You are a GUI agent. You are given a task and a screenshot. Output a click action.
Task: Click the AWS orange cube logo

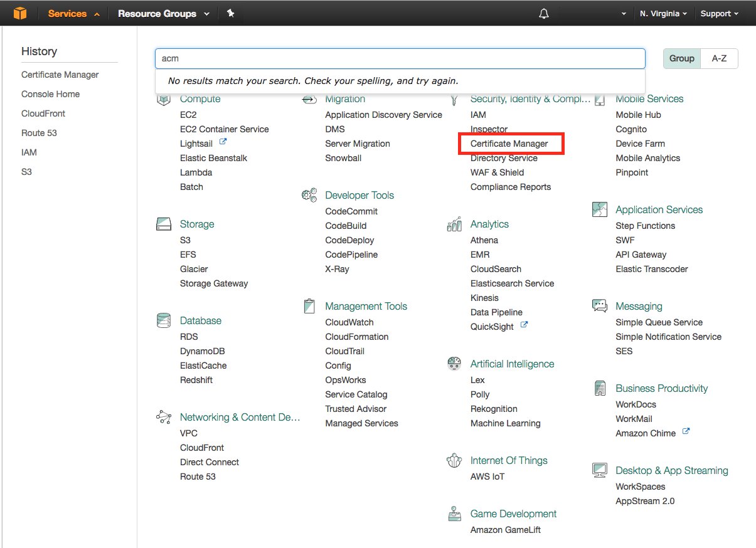pos(20,13)
